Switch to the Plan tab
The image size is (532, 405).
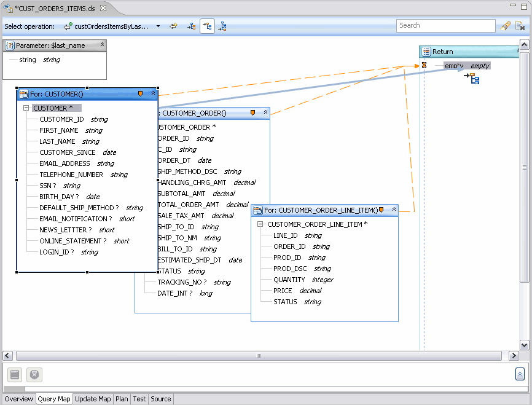tap(122, 399)
